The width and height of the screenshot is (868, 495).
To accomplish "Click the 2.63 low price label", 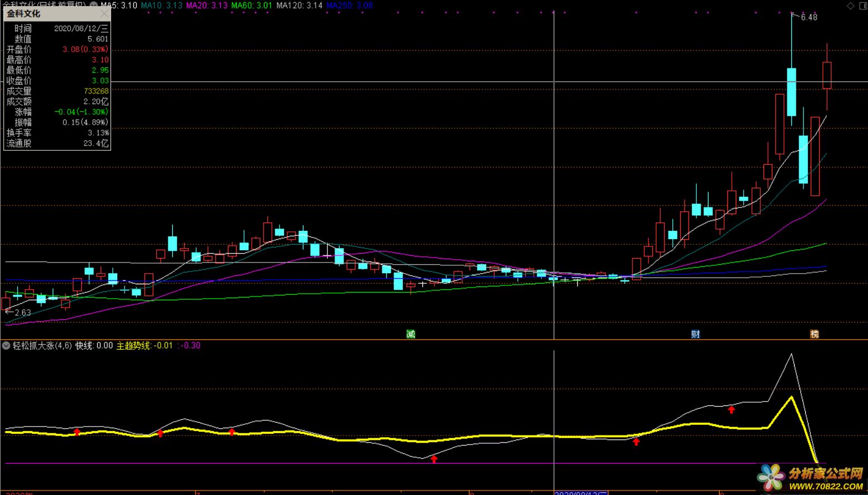I will [x=23, y=313].
